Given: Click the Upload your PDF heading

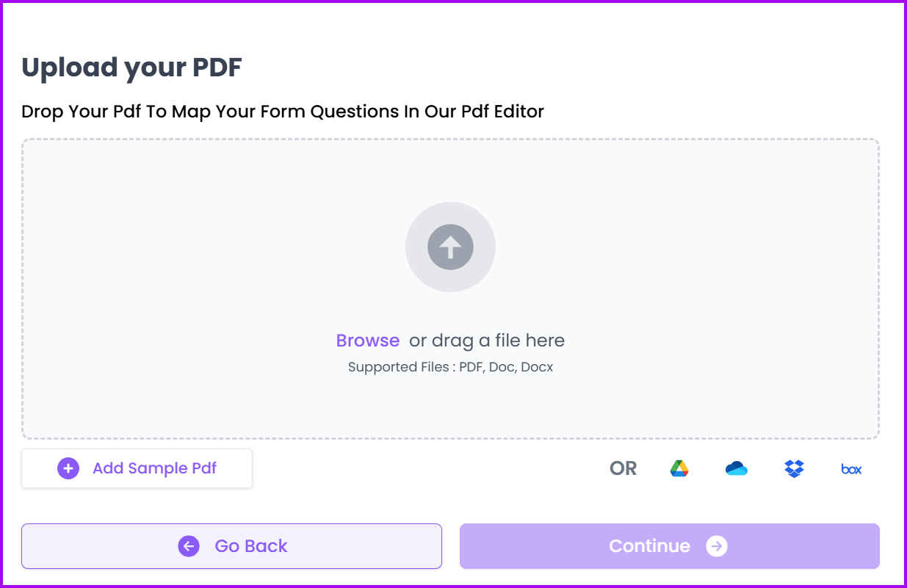Looking at the screenshot, I should pyautogui.click(x=131, y=67).
